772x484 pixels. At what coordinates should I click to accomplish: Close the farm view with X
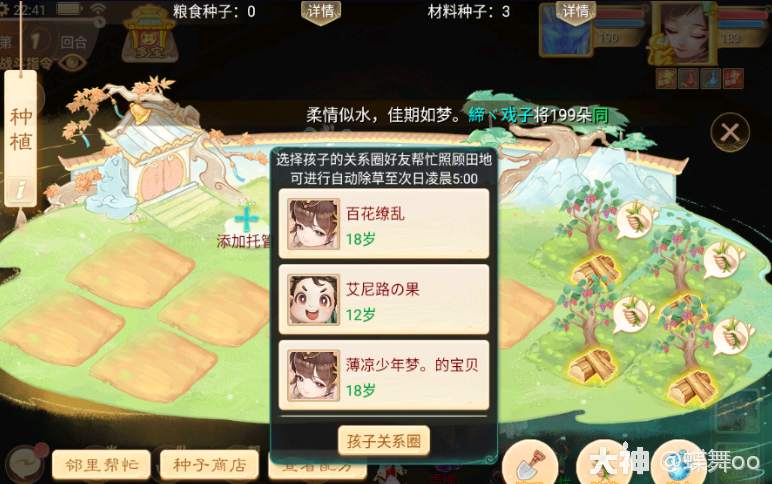point(730,131)
